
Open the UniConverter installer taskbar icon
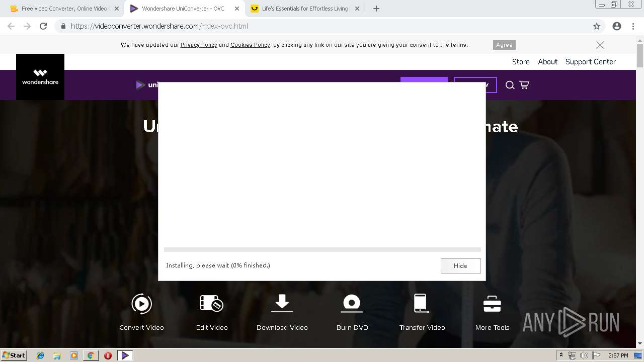tap(125, 355)
